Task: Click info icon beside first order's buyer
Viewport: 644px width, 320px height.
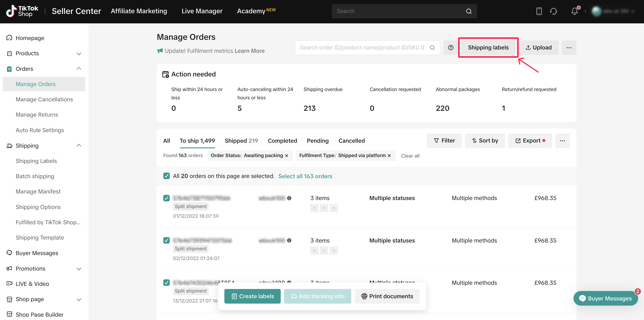Action: [x=289, y=198]
